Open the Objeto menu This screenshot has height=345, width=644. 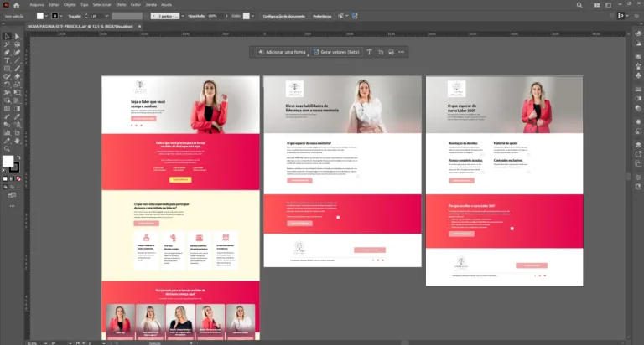pyautogui.click(x=70, y=5)
